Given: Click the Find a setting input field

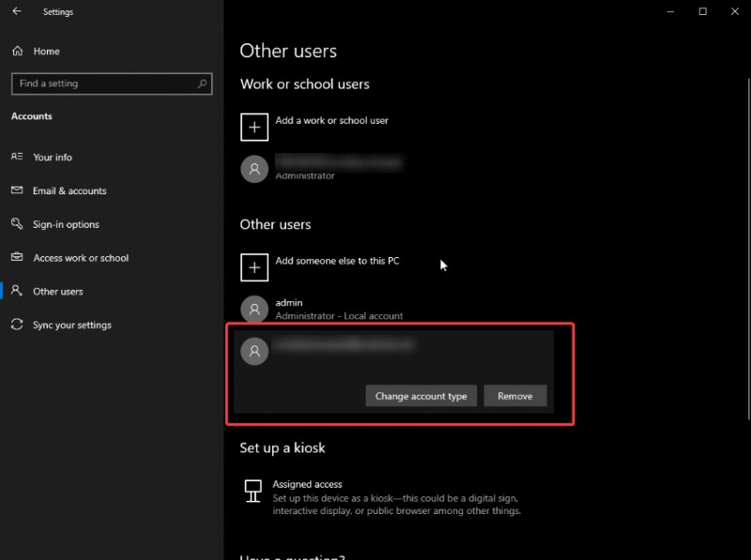Looking at the screenshot, I should pyautogui.click(x=103, y=83).
